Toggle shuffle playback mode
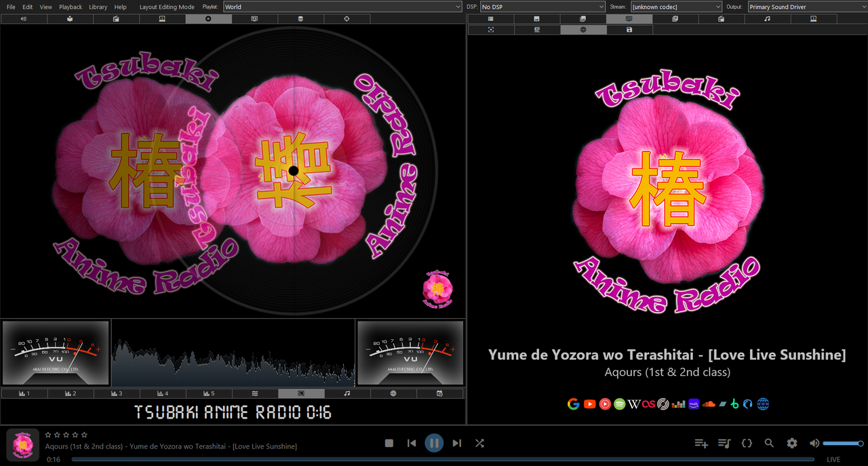 (x=479, y=443)
